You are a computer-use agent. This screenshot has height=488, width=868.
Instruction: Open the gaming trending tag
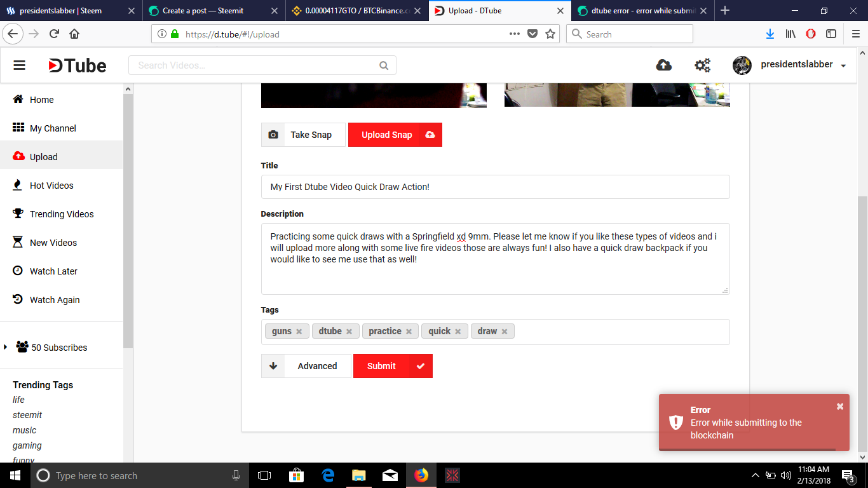click(27, 445)
